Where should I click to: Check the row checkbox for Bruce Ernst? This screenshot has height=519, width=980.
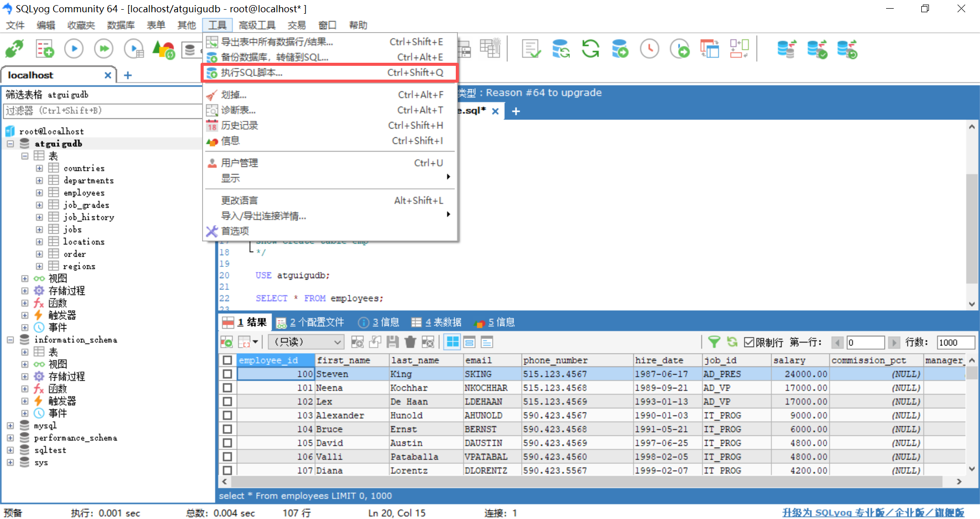click(228, 429)
